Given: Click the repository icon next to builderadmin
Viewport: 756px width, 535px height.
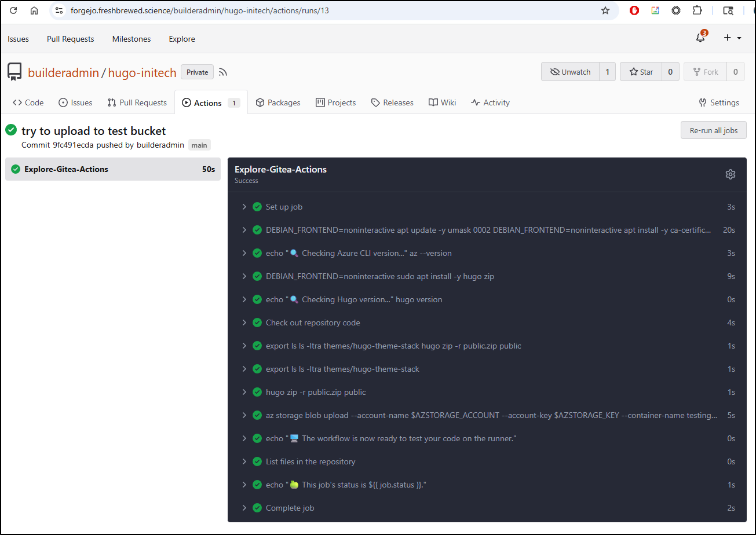Looking at the screenshot, I should pyautogui.click(x=14, y=72).
